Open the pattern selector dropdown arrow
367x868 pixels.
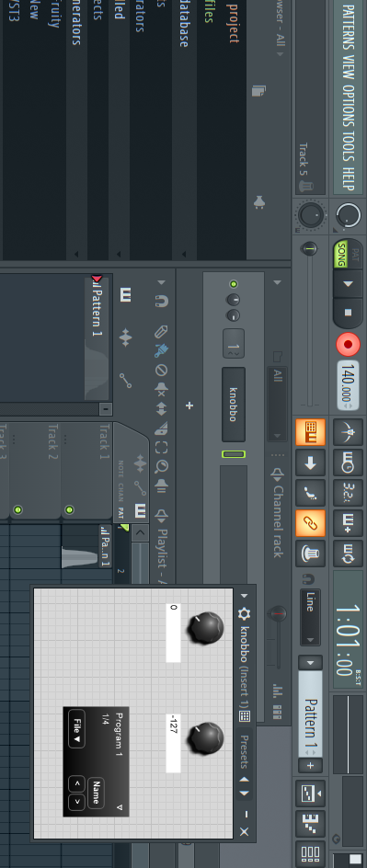point(310,663)
